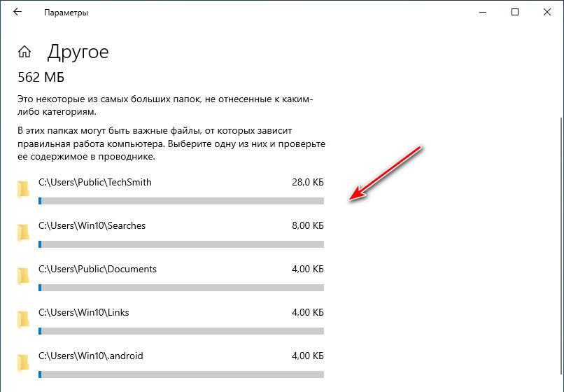
Task: Open C:\Users\Win10\Links folder entry
Action: [x=171, y=321]
